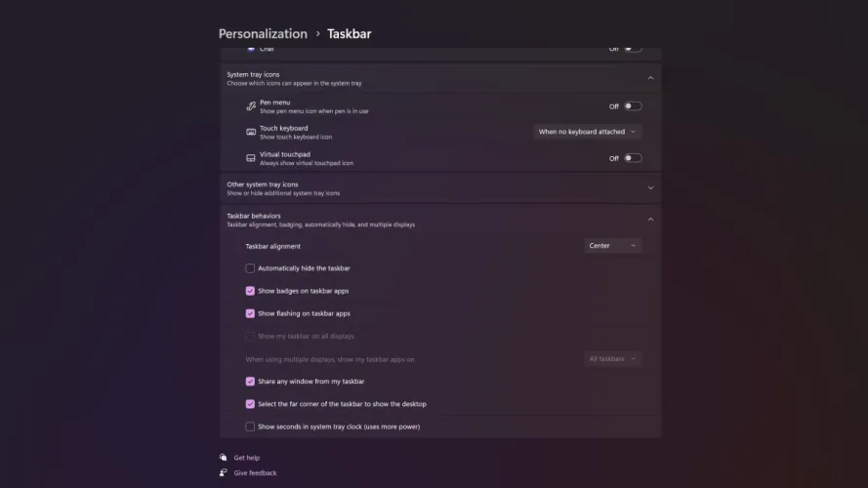Click the Get help icon
Screen dimensions: 868x488
point(224,457)
